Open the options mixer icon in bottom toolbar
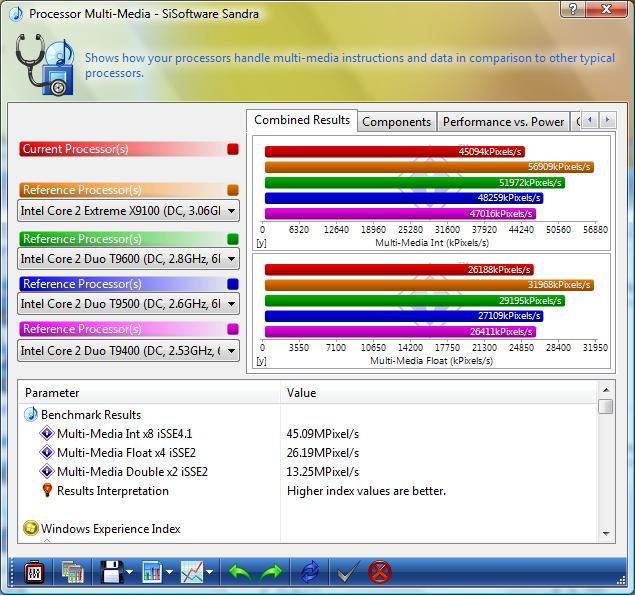This screenshot has width=635, height=596. [x=34, y=572]
